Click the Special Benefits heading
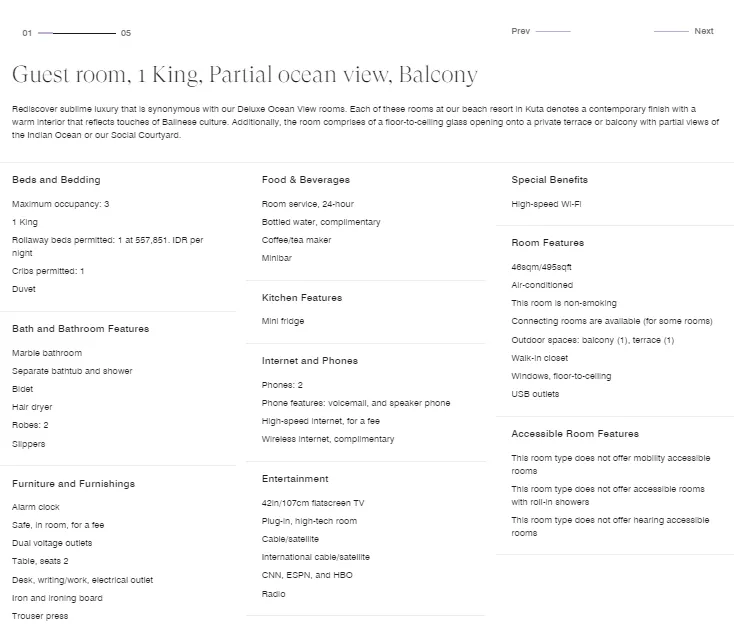The image size is (734, 635). 549,180
